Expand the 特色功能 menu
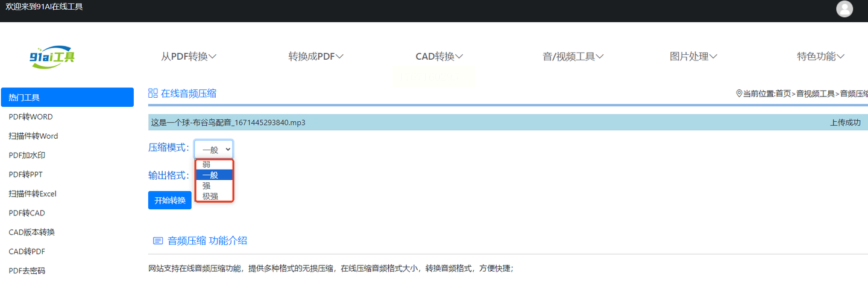868x283 pixels. click(x=821, y=56)
